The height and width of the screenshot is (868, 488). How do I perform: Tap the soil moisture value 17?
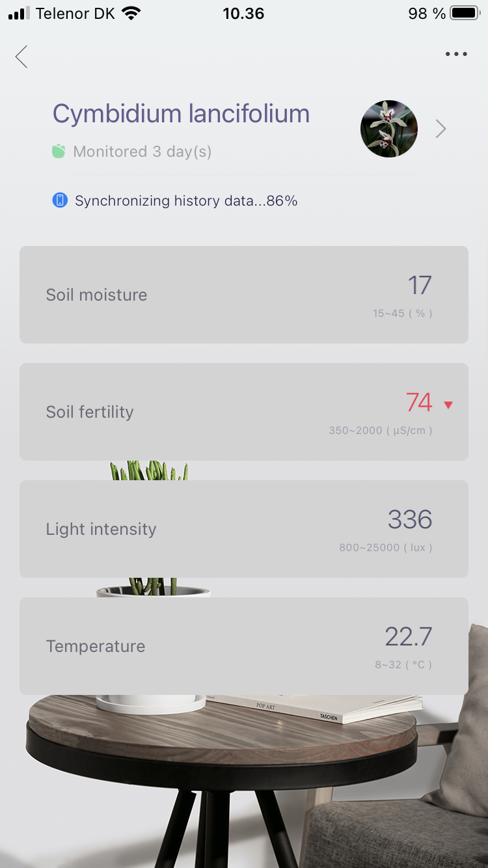(x=420, y=286)
